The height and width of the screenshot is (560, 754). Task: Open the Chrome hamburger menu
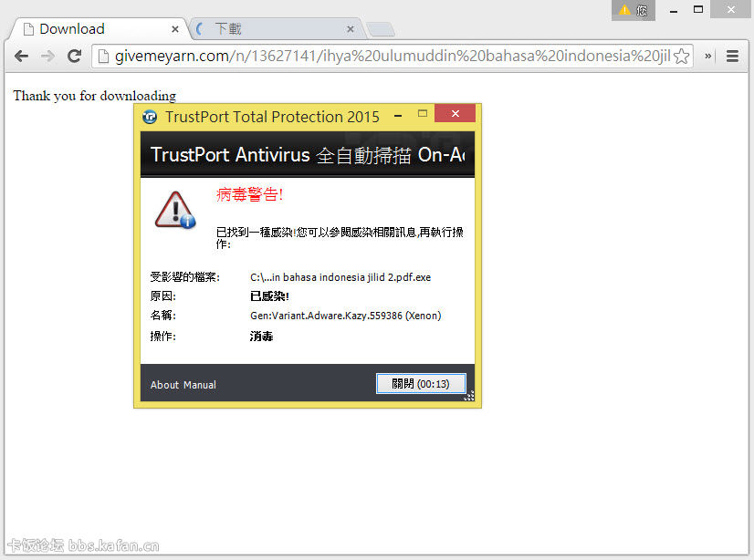tap(732, 57)
